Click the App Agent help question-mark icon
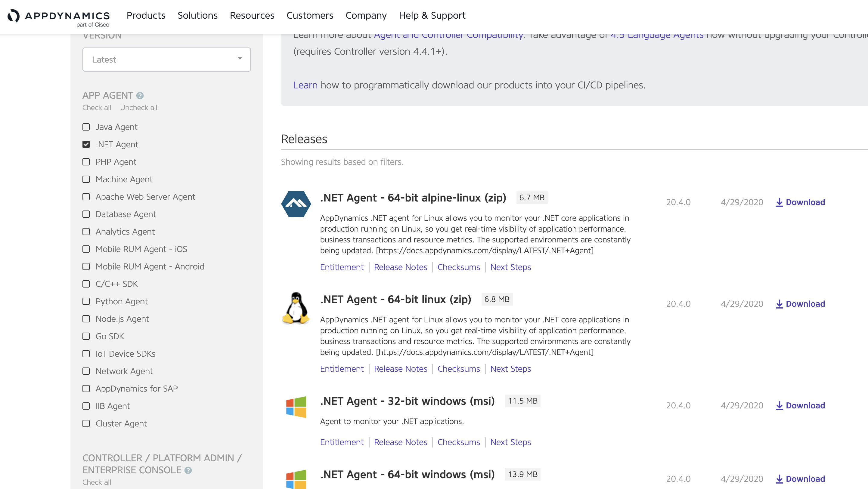This screenshot has width=868, height=489. click(140, 96)
